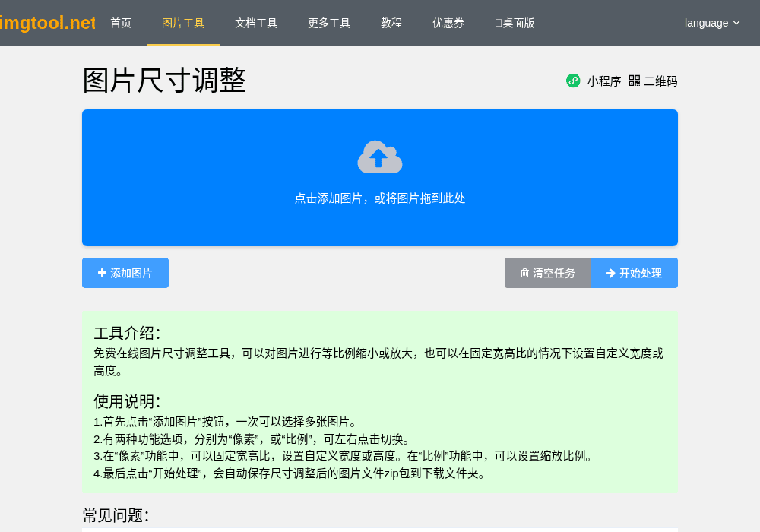Click the 清空任务 button

tap(548, 273)
